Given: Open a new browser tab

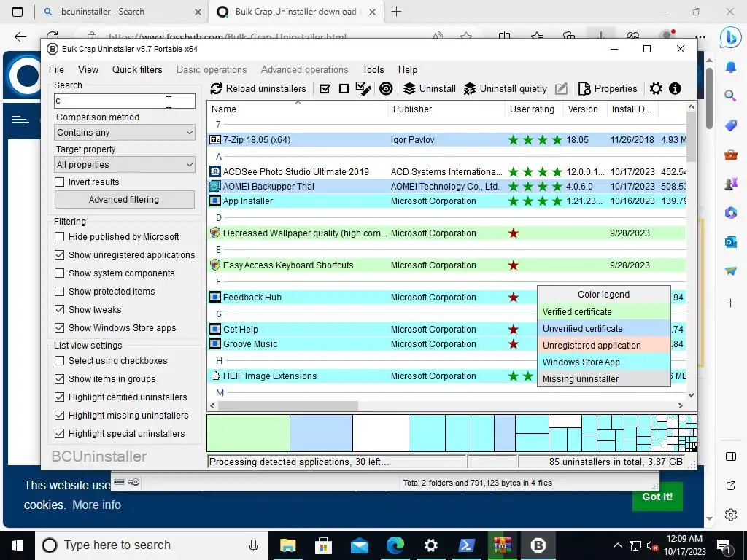Looking at the screenshot, I should pos(396,12).
